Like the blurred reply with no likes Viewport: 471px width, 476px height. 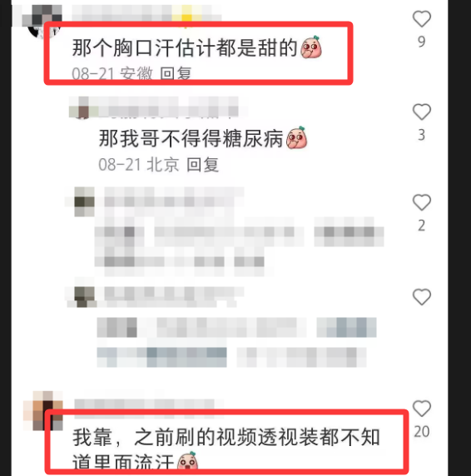[x=422, y=296]
